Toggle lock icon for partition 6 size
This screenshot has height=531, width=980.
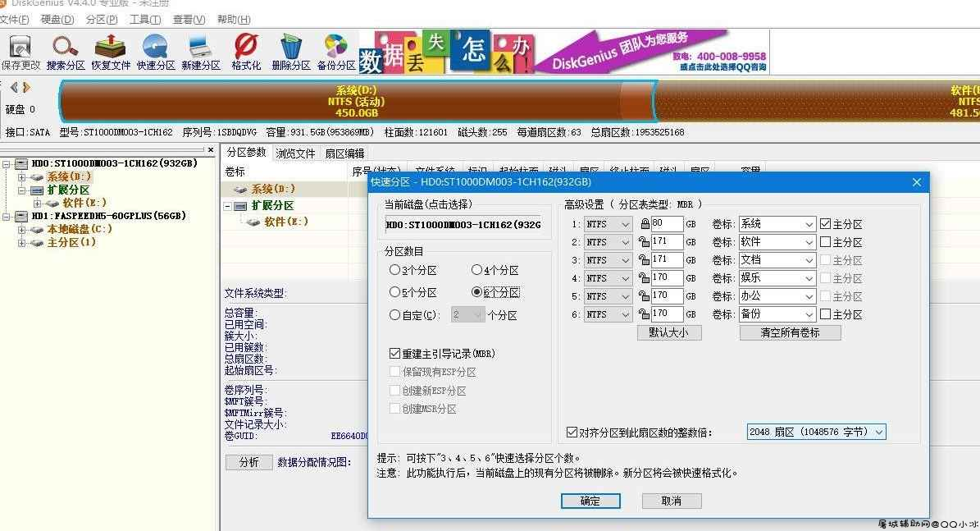pyautogui.click(x=645, y=314)
